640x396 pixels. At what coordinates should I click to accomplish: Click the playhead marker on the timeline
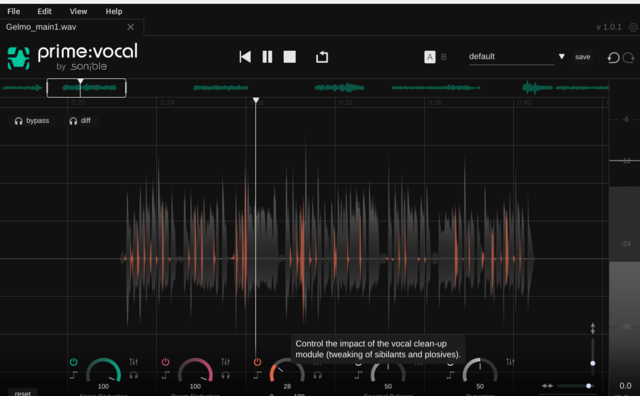click(256, 100)
